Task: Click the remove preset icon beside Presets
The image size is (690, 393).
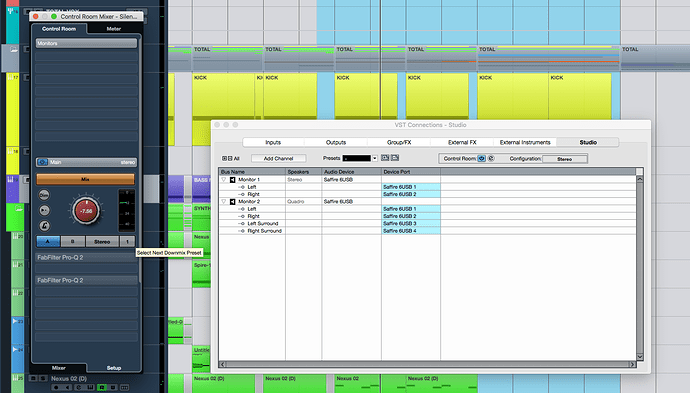Action: coord(395,158)
